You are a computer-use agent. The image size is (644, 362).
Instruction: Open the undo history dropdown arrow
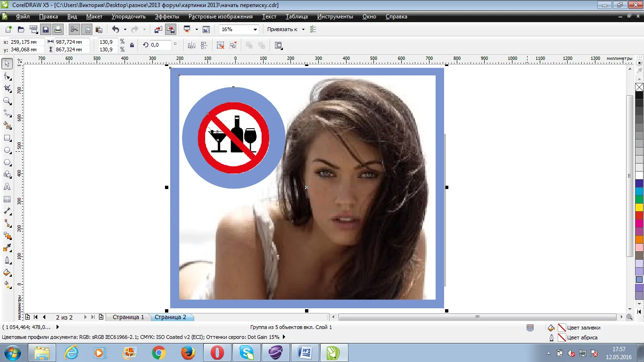(x=125, y=29)
